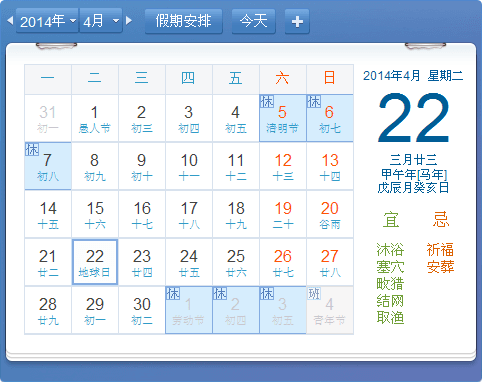
Task: Click the 今天 today button
Action: coord(253,21)
